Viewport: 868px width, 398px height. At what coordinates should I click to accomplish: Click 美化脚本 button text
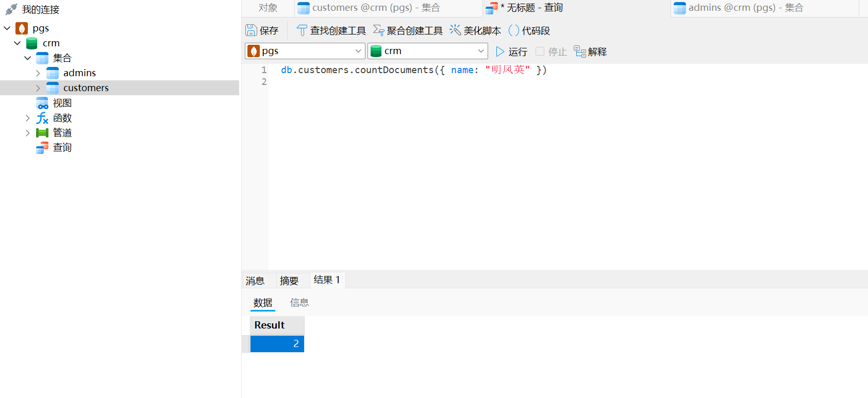click(x=482, y=31)
